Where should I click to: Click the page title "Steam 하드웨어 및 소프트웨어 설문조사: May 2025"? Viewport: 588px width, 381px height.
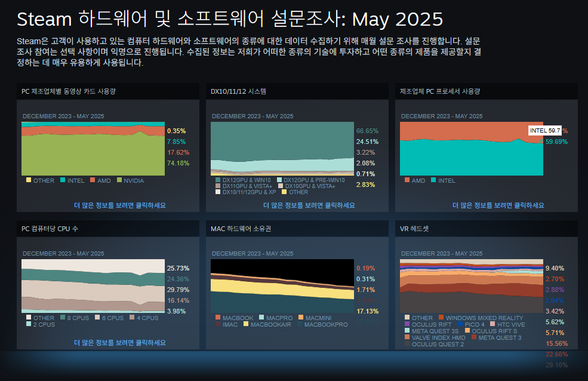coord(230,19)
